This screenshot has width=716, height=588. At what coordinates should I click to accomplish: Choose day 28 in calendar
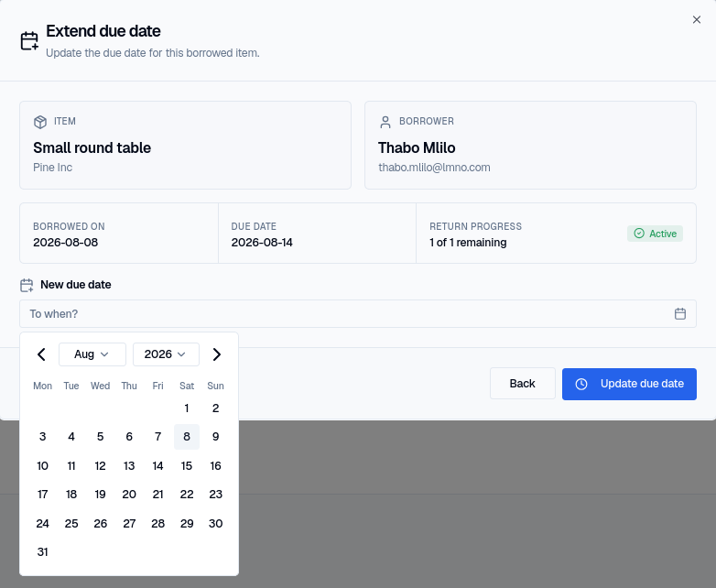pos(158,523)
